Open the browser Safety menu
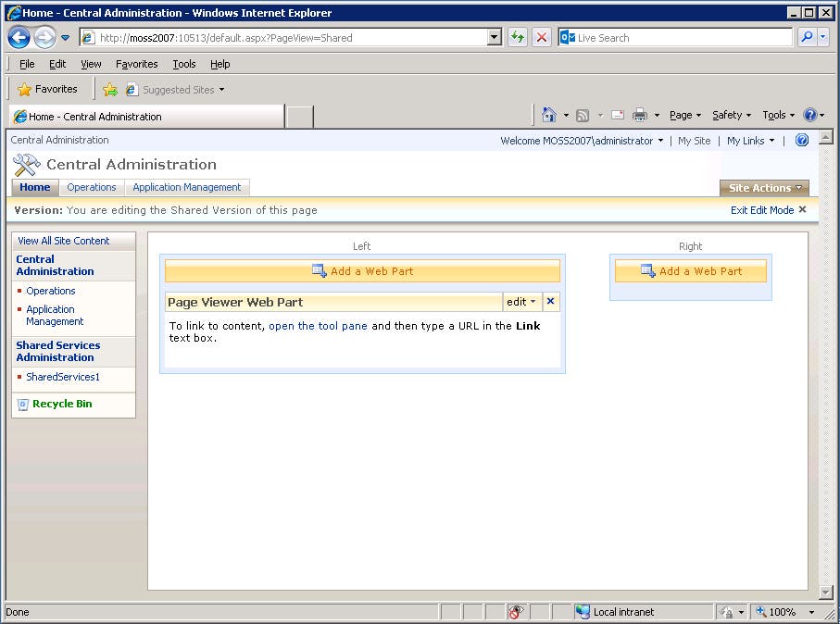 point(730,115)
